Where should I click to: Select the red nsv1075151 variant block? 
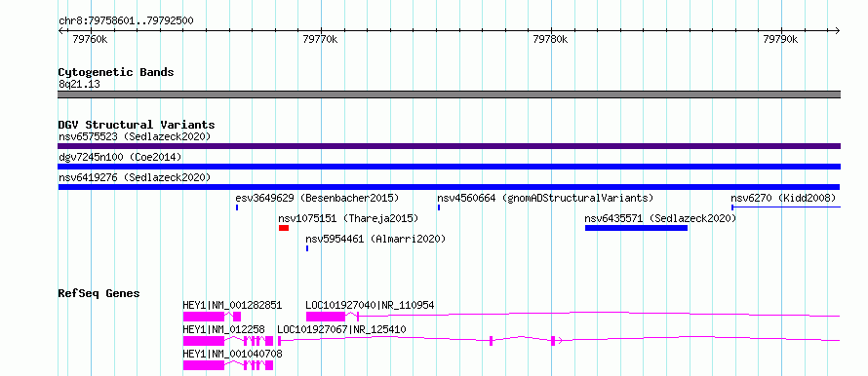click(x=284, y=228)
